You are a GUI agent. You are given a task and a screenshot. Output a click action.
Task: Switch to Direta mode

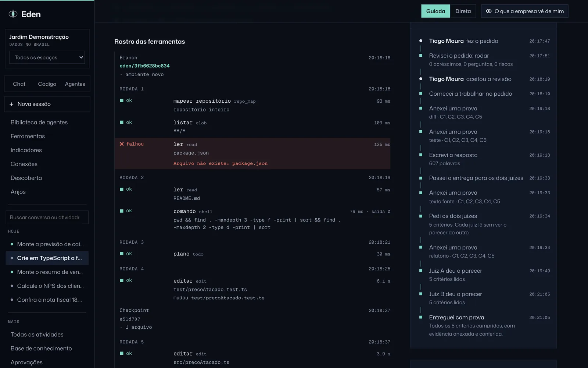pos(463,11)
